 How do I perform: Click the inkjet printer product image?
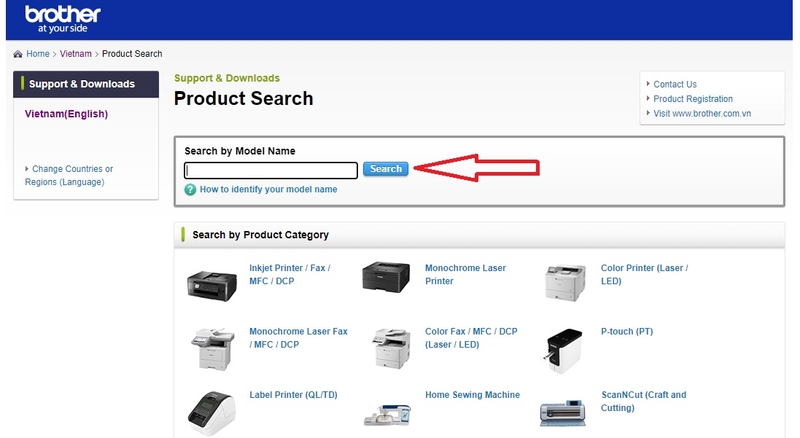click(212, 285)
